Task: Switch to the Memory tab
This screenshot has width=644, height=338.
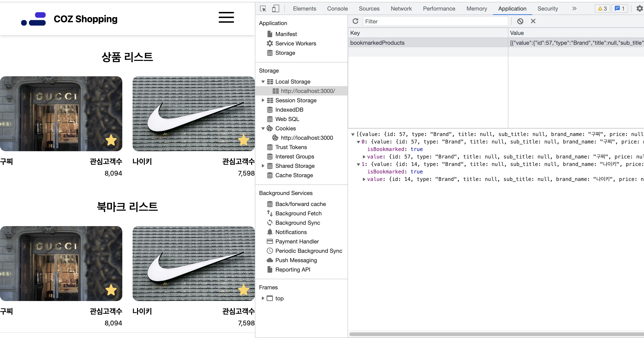Action: click(477, 8)
